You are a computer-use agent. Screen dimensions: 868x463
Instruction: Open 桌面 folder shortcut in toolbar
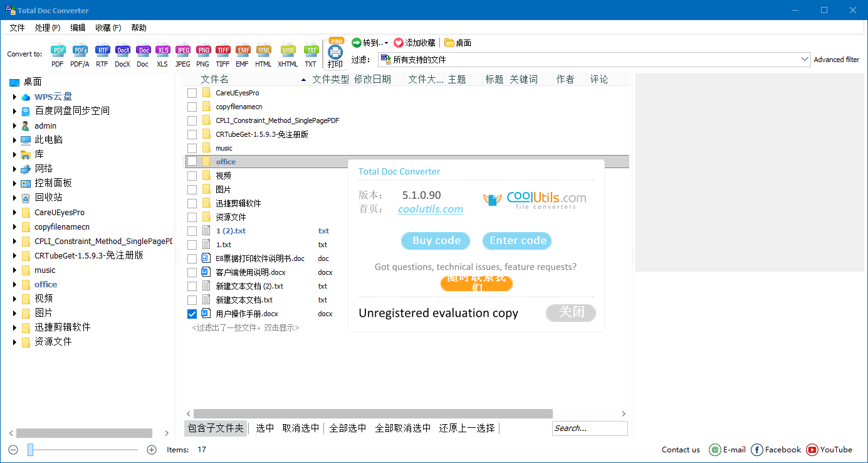pos(458,43)
